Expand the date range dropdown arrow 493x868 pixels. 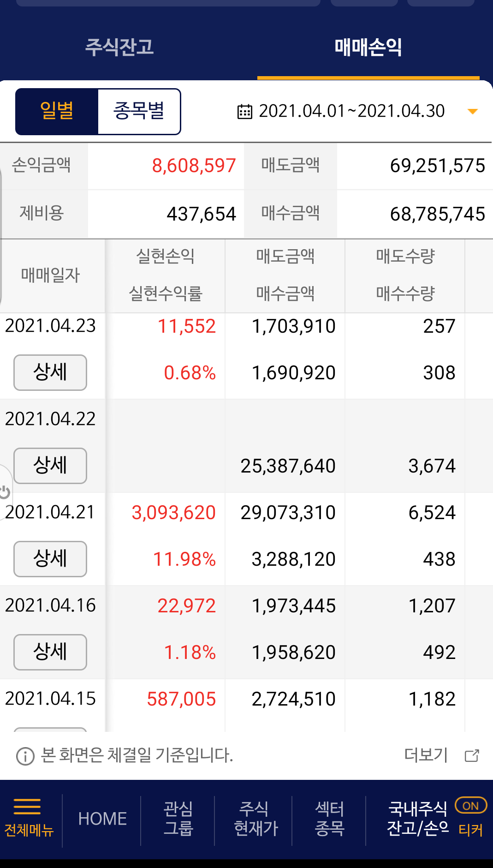coord(472,112)
